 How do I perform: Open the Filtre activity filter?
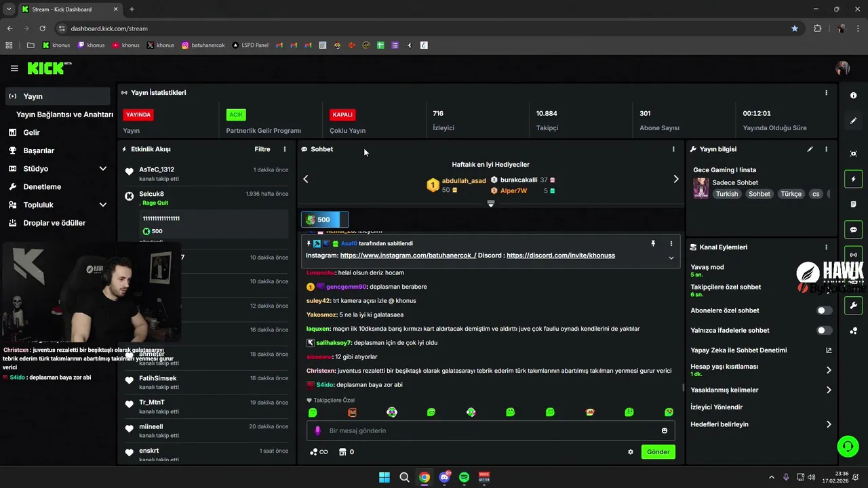pyautogui.click(x=262, y=149)
